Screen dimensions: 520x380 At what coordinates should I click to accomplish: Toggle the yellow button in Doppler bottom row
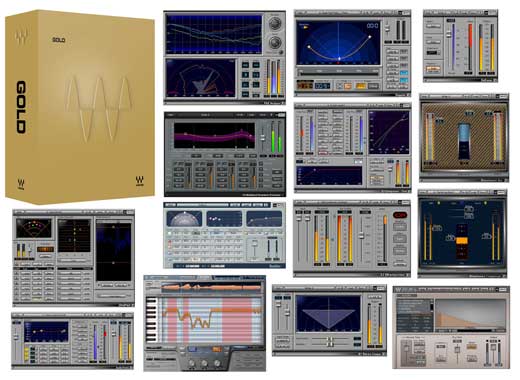point(361,86)
